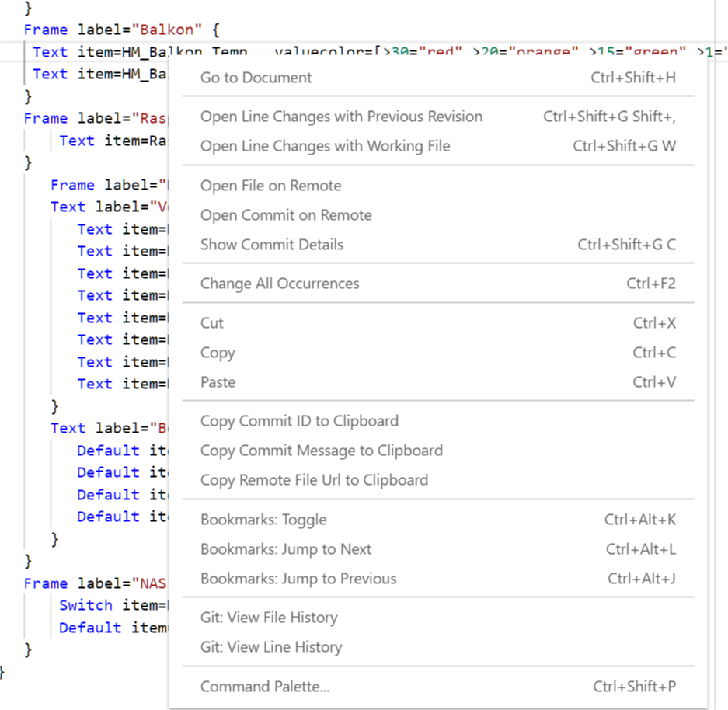
Task: Toggle a bookmark via Bookmarks: Toggle
Action: 263,520
